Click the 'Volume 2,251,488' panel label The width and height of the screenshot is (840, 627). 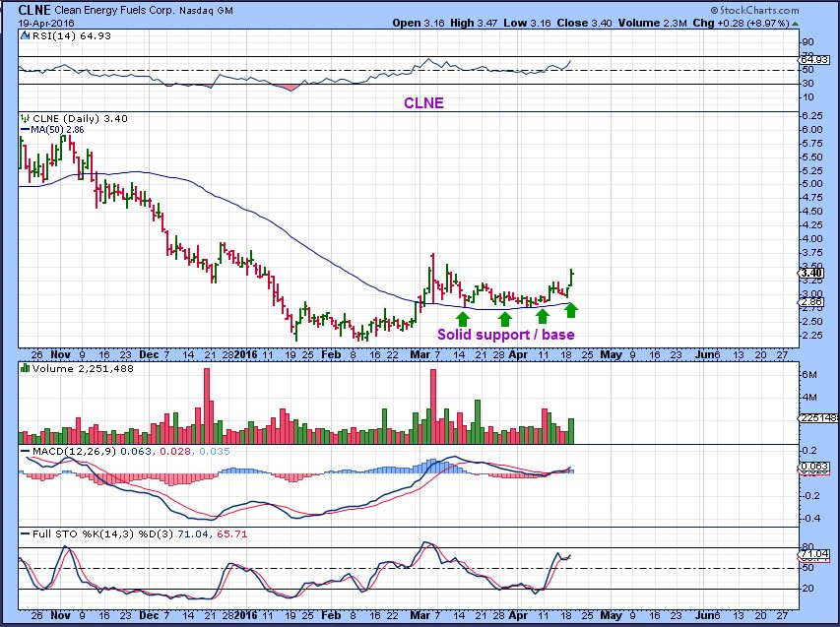pyautogui.click(x=83, y=368)
